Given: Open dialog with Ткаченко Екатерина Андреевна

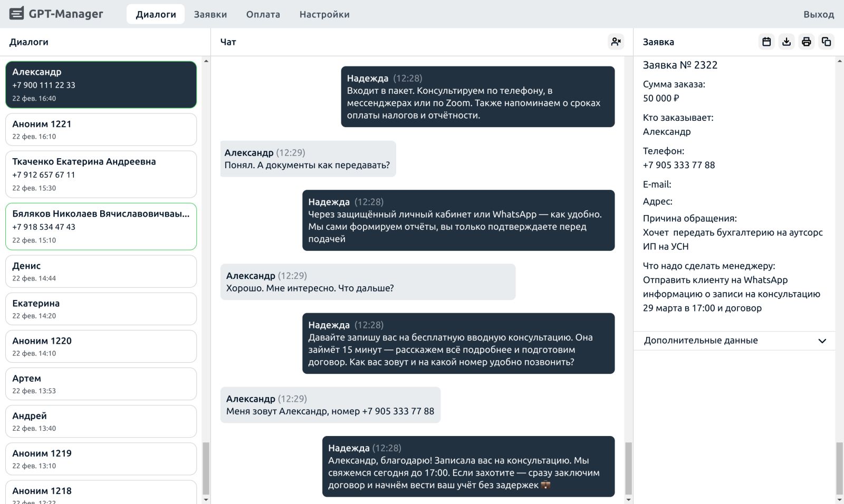Looking at the screenshot, I should coord(101,174).
